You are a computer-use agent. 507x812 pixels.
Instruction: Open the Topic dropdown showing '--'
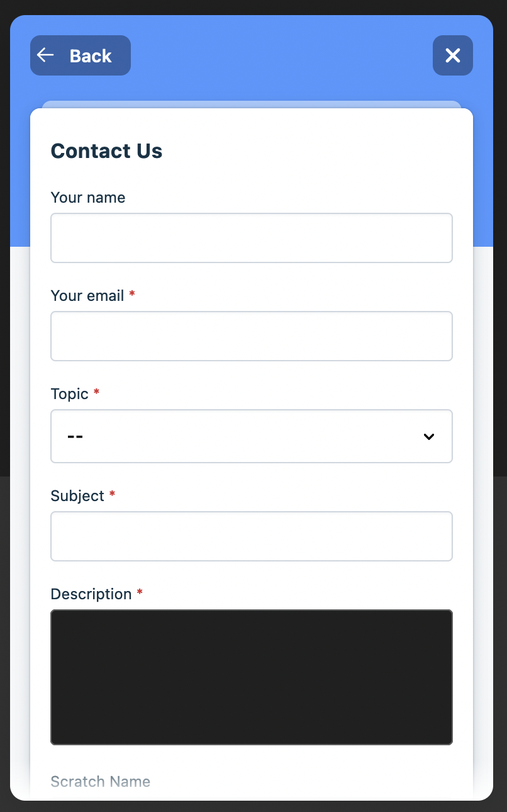click(252, 436)
